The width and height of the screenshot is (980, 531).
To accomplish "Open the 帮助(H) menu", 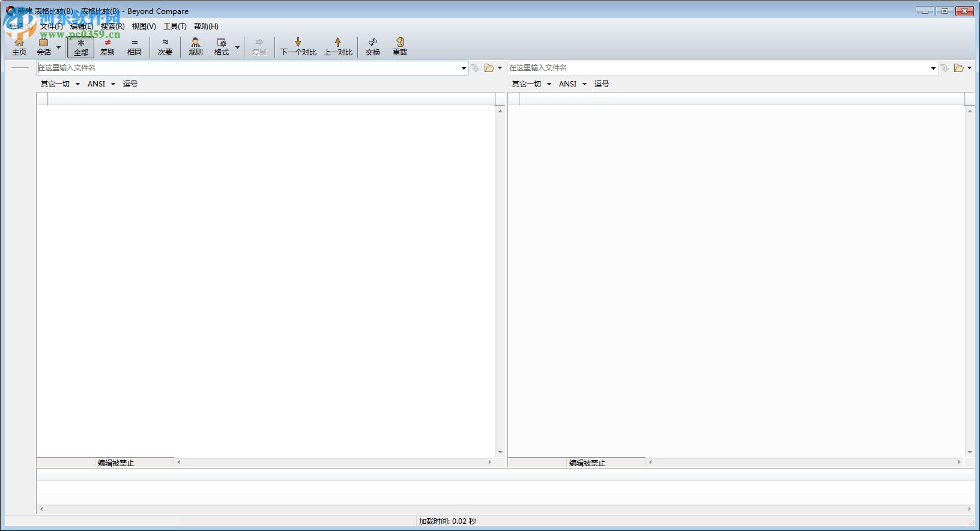I will click(x=206, y=26).
